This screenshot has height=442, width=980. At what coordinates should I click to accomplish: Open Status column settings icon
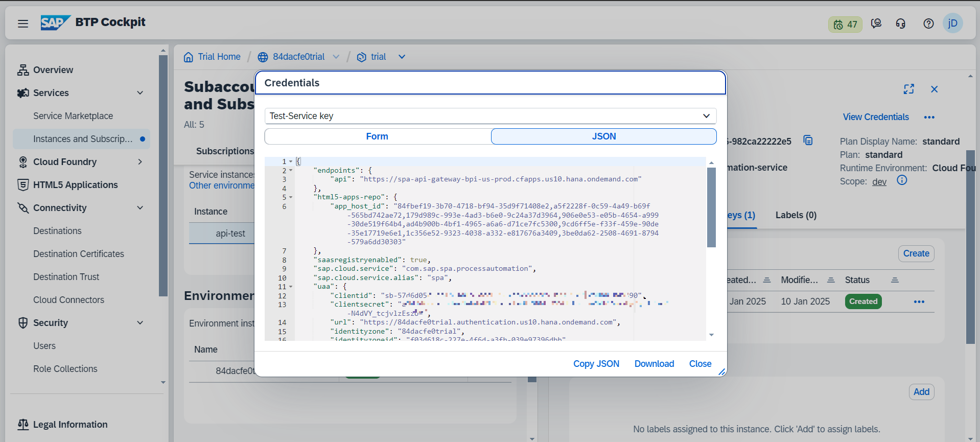(x=894, y=280)
